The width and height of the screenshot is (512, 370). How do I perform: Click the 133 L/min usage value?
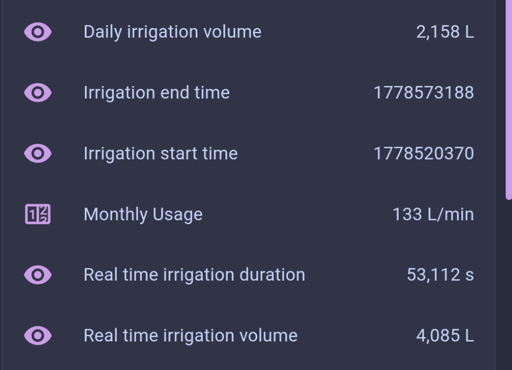(433, 214)
